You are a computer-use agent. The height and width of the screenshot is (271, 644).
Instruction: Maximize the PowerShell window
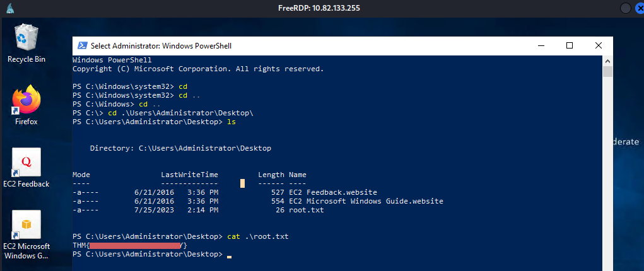click(570, 45)
